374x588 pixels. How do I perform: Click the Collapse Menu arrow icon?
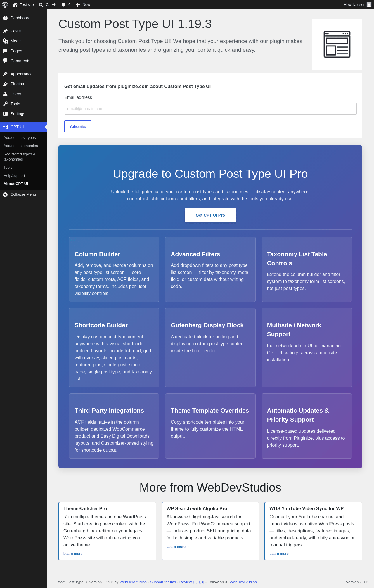[5, 194]
